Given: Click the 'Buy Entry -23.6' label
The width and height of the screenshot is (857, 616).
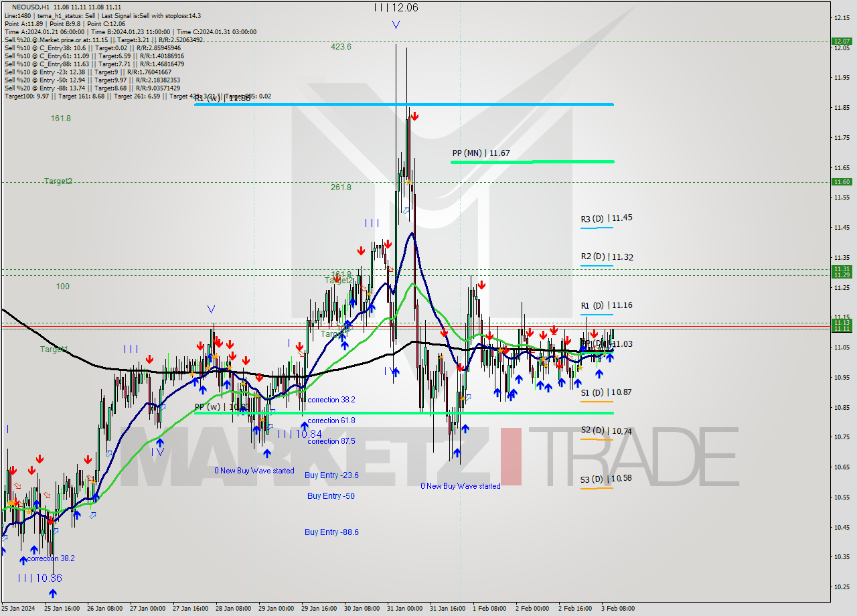Looking at the screenshot, I should tap(331, 475).
